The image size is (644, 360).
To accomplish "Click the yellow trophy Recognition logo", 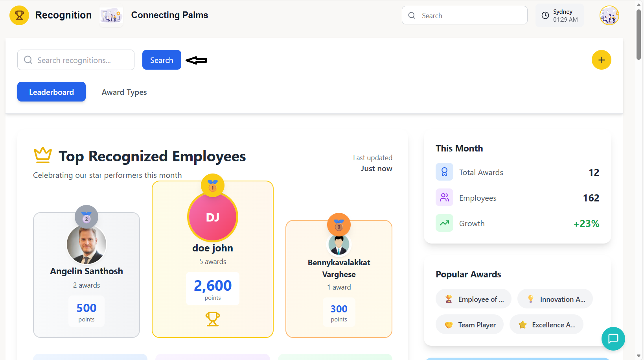I will click(x=19, y=15).
